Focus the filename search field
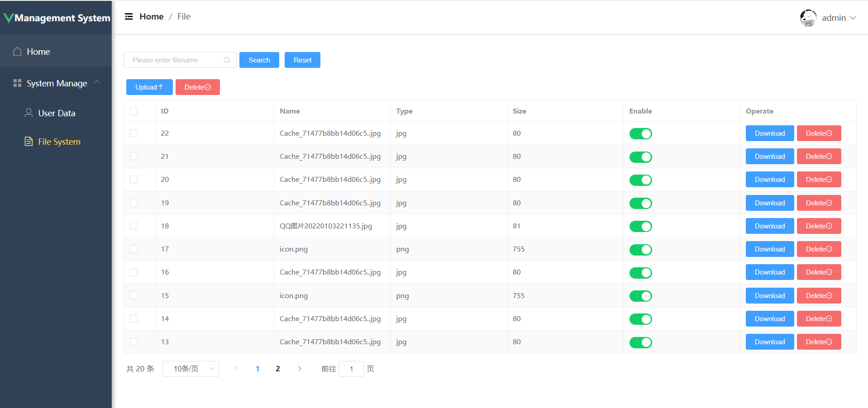The height and width of the screenshot is (408, 868). (x=180, y=60)
